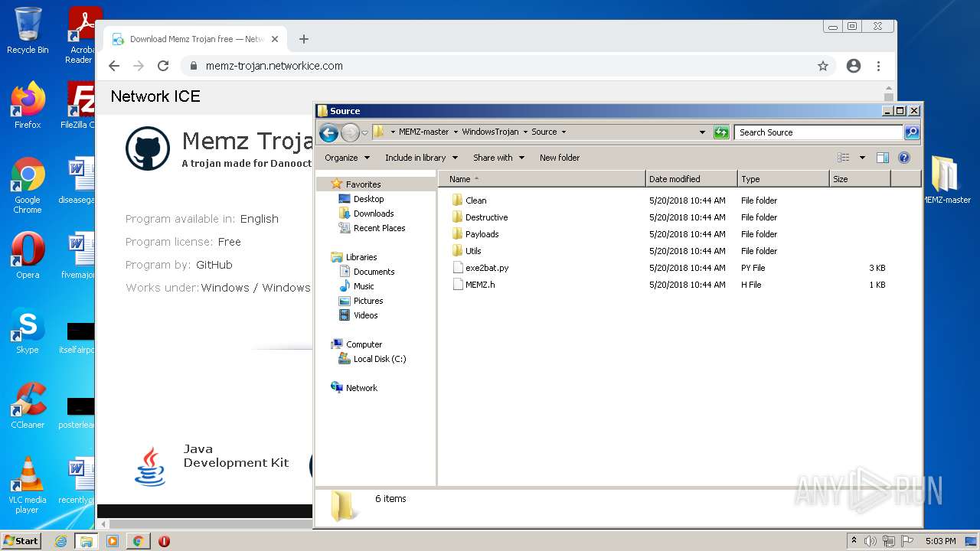Click Chrome address bar URL
The height and width of the screenshot is (551, 980).
tap(274, 66)
